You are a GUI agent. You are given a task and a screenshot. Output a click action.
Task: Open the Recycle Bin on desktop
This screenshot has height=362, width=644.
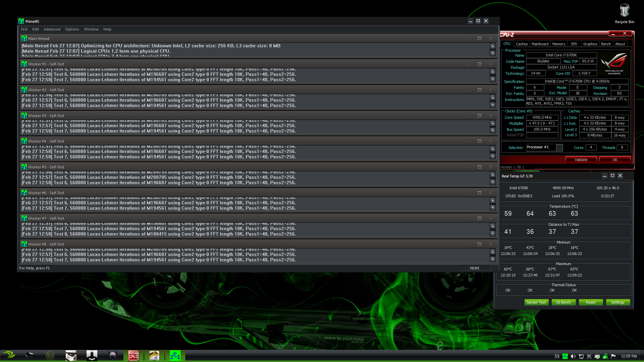pyautogui.click(x=624, y=14)
